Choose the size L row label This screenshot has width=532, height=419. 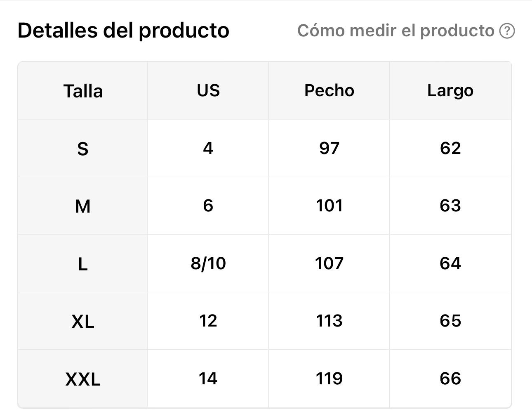pyautogui.click(x=83, y=263)
